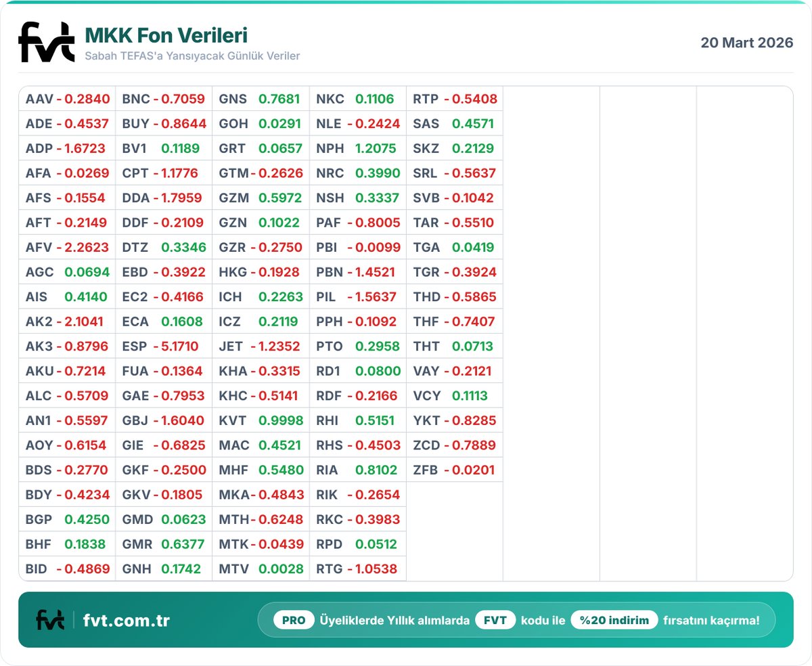The height and width of the screenshot is (666, 812).
Task: Select the RTG -1.0538 cell
Action: pos(358,569)
